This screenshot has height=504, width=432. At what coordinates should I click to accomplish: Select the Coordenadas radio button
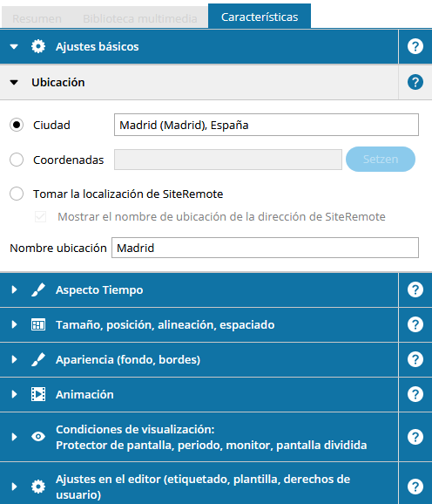click(x=17, y=160)
